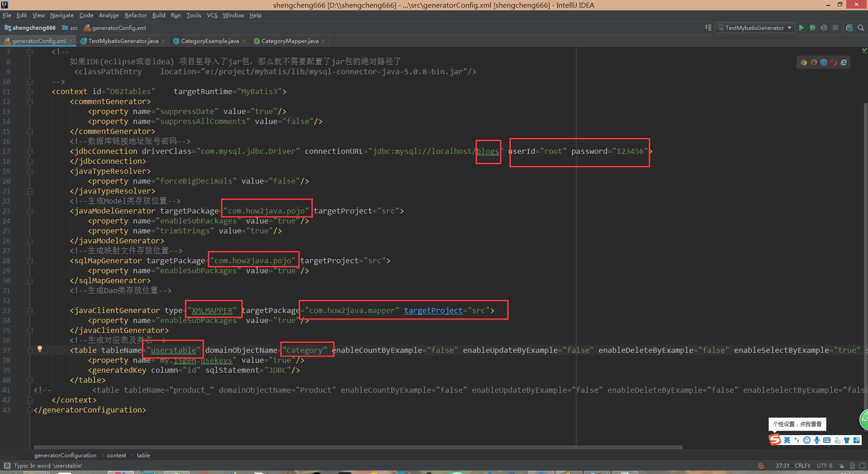The image size is (868, 474).
Task: Collapse the context element at line 11
Action: point(30,91)
